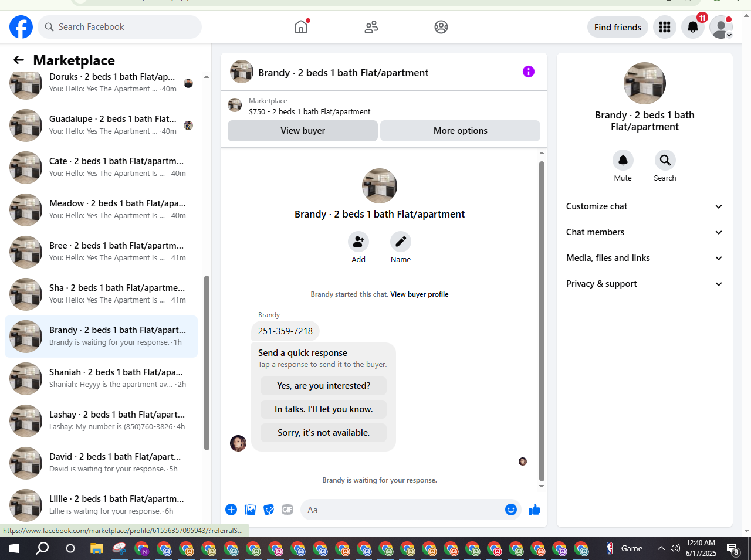The height and width of the screenshot is (560, 751).
Task: Click the Aa message input field
Action: [x=402, y=510]
